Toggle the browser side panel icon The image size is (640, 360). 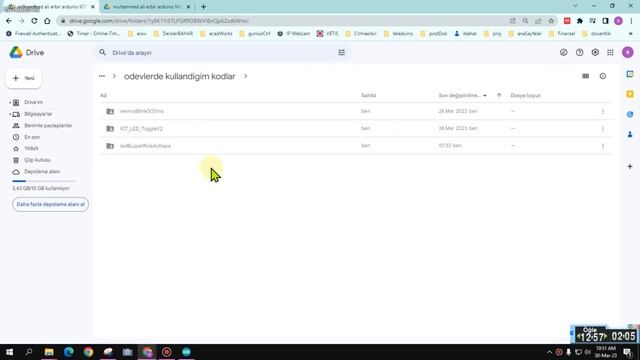[x=605, y=21]
